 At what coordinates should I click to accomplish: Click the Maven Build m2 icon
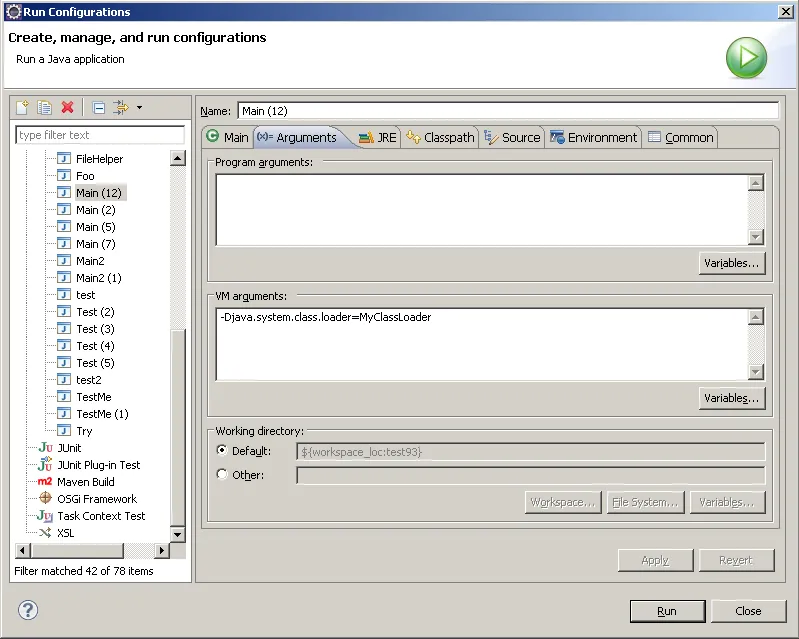tap(45, 482)
